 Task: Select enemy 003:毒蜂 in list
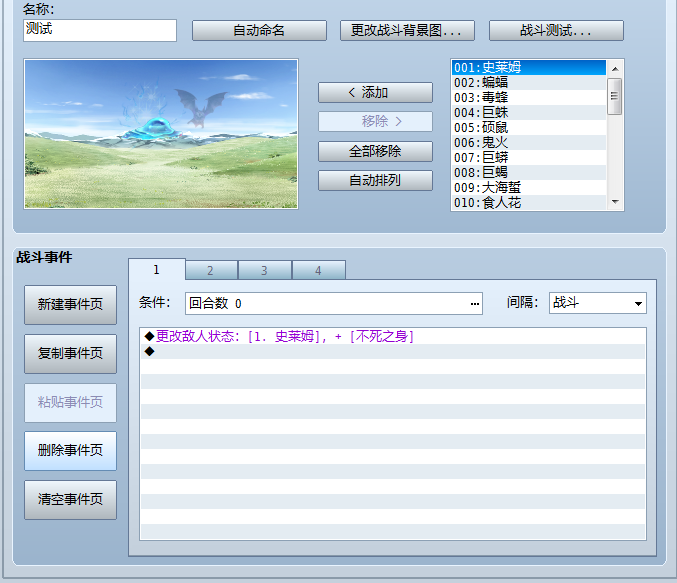pyautogui.click(x=529, y=98)
